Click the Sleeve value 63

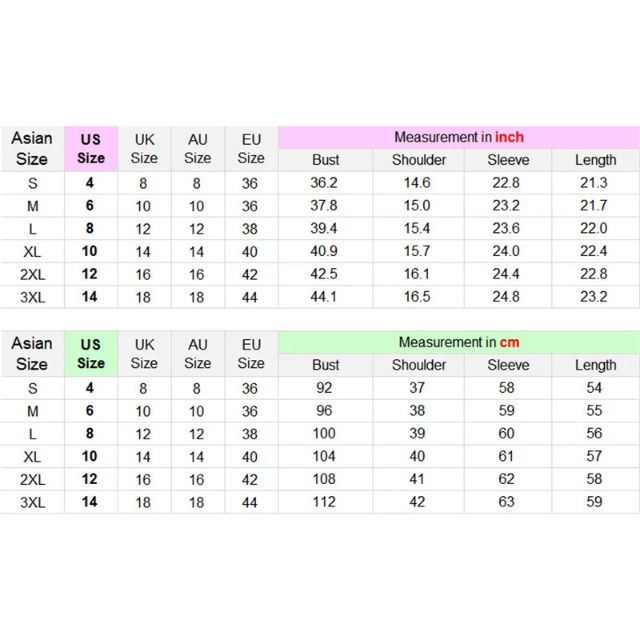click(x=506, y=502)
